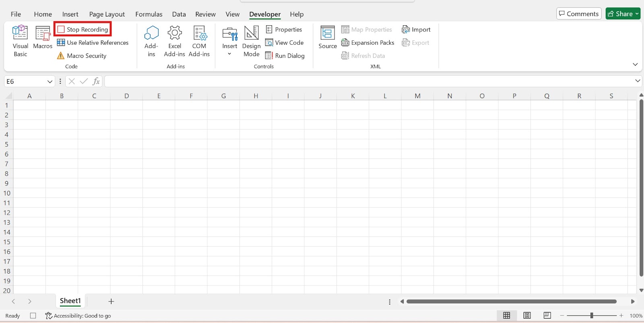Switch to the Review tab
This screenshot has height=323, width=644.
click(x=205, y=14)
